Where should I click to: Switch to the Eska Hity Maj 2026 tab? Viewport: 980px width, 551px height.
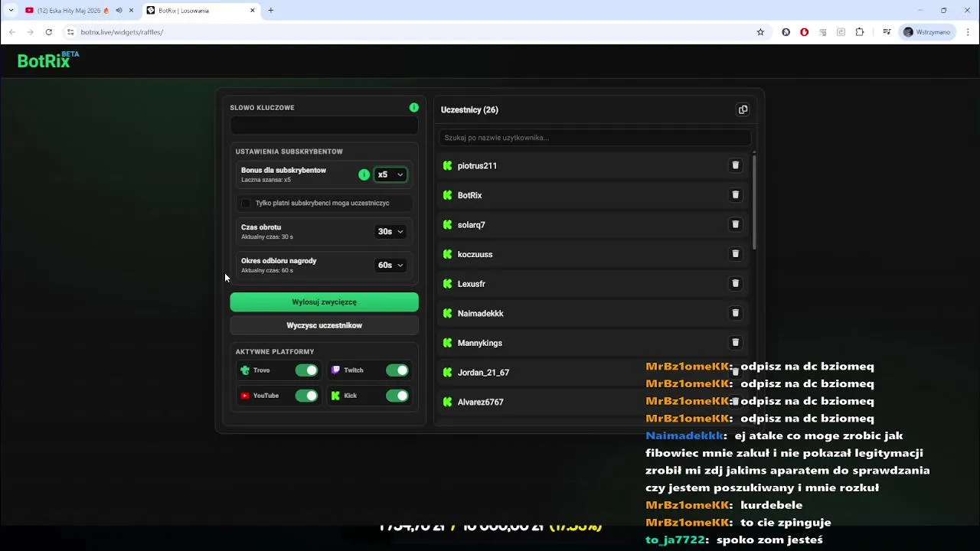[x=69, y=11]
